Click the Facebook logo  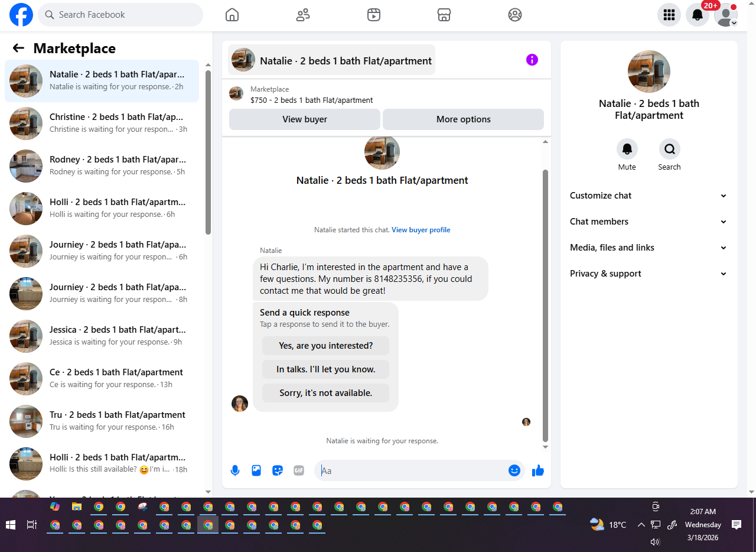click(21, 15)
